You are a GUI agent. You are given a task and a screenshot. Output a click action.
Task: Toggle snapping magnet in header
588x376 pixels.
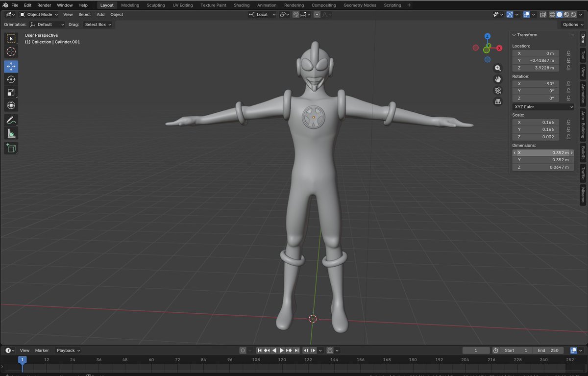[296, 15]
